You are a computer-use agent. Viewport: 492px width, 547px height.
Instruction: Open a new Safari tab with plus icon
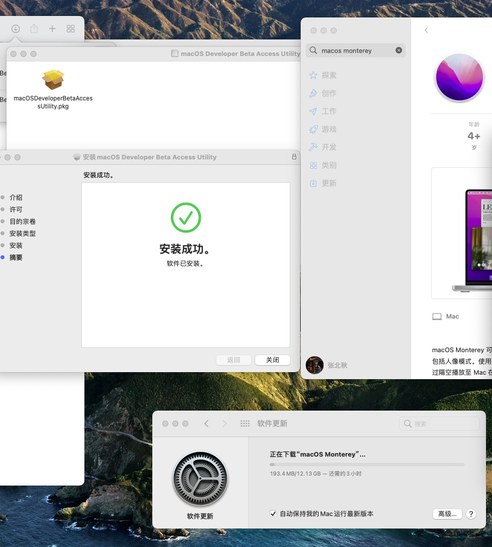[x=52, y=29]
